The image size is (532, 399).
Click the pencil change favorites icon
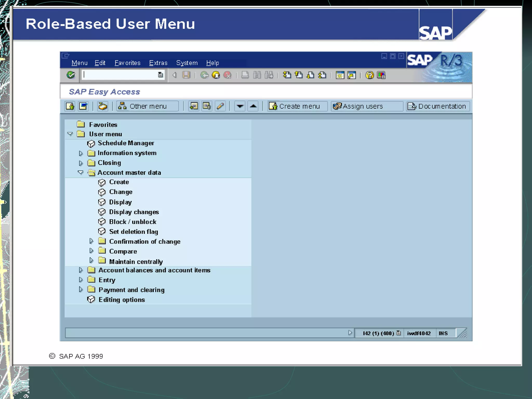tap(220, 106)
